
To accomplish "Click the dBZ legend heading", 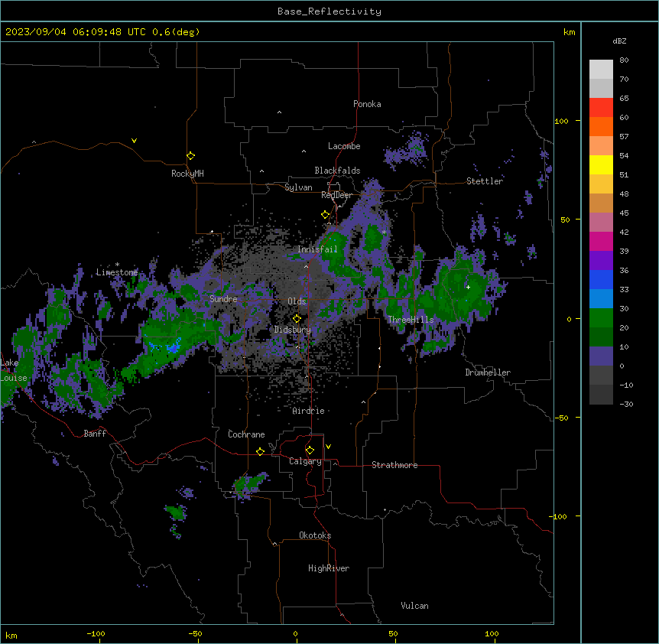I will (619, 41).
